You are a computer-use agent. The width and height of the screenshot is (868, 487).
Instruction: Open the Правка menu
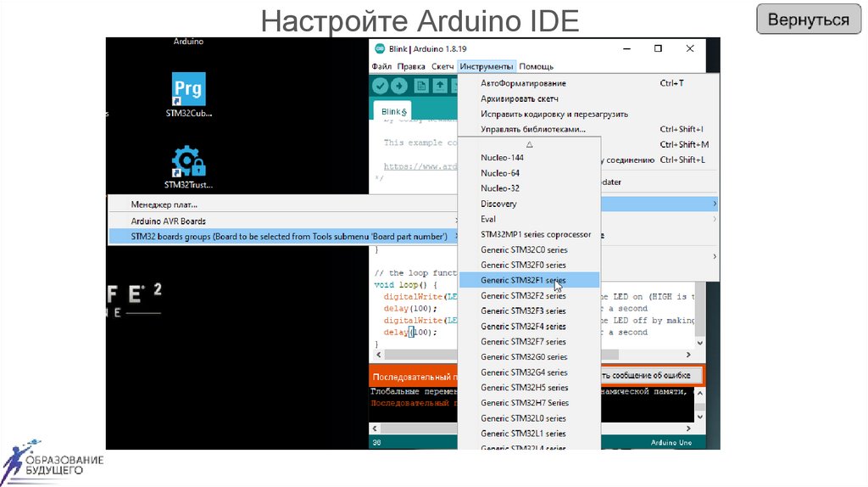(411, 66)
